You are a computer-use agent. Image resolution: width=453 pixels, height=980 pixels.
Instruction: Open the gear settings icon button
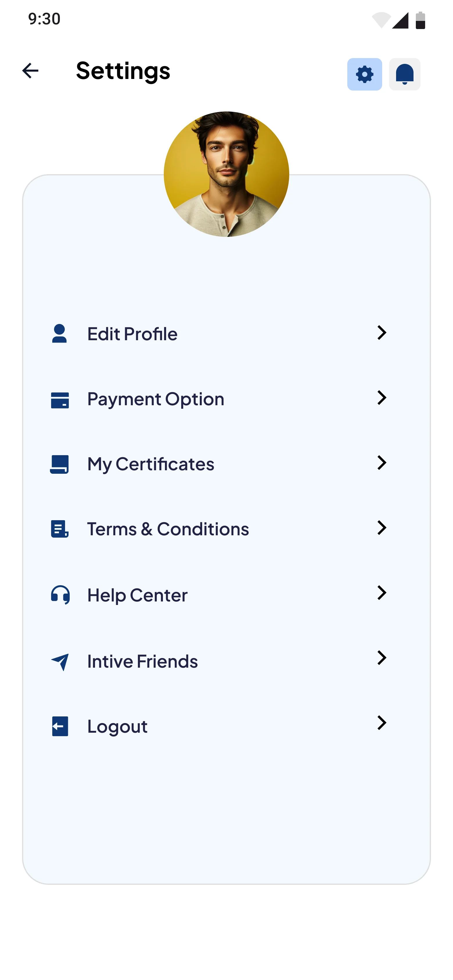364,74
